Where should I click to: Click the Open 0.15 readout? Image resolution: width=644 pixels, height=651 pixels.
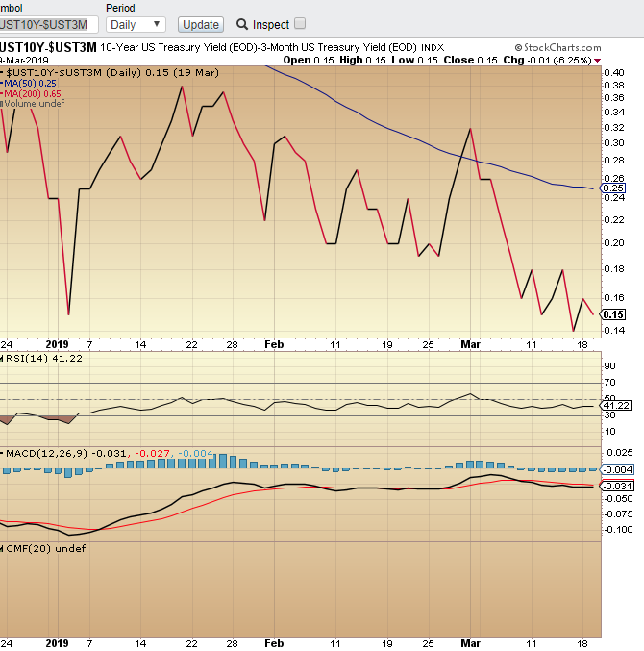coord(309,60)
